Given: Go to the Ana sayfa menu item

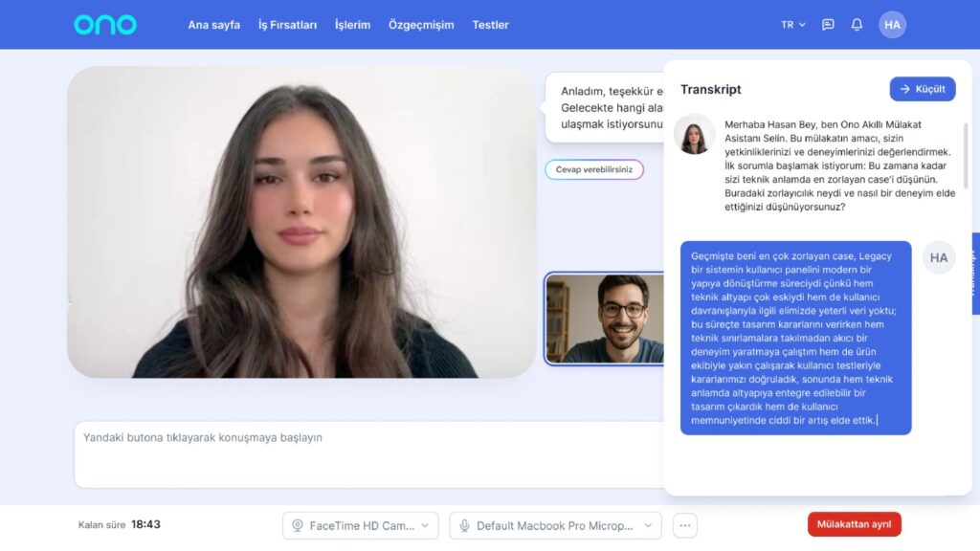Looking at the screenshot, I should pyautogui.click(x=213, y=25).
